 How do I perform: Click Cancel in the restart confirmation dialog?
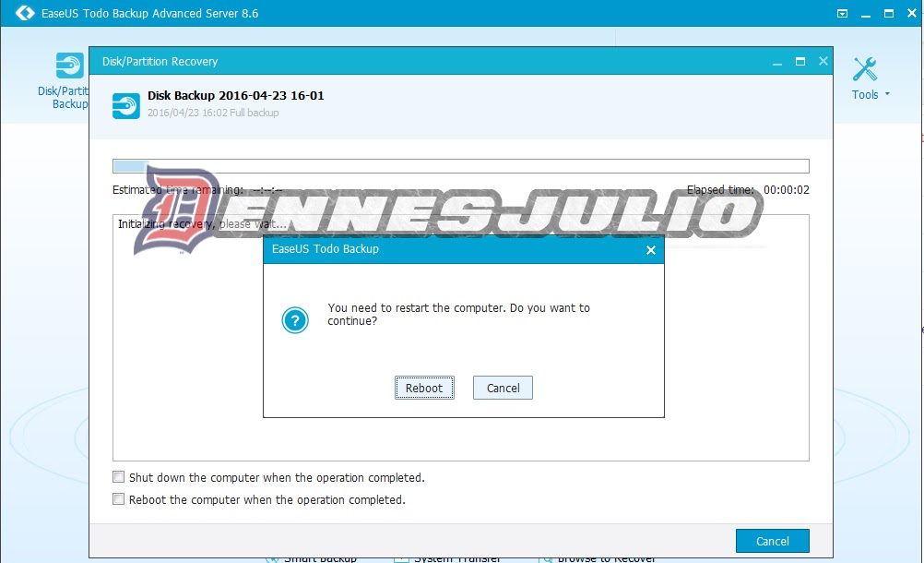pyautogui.click(x=503, y=388)
